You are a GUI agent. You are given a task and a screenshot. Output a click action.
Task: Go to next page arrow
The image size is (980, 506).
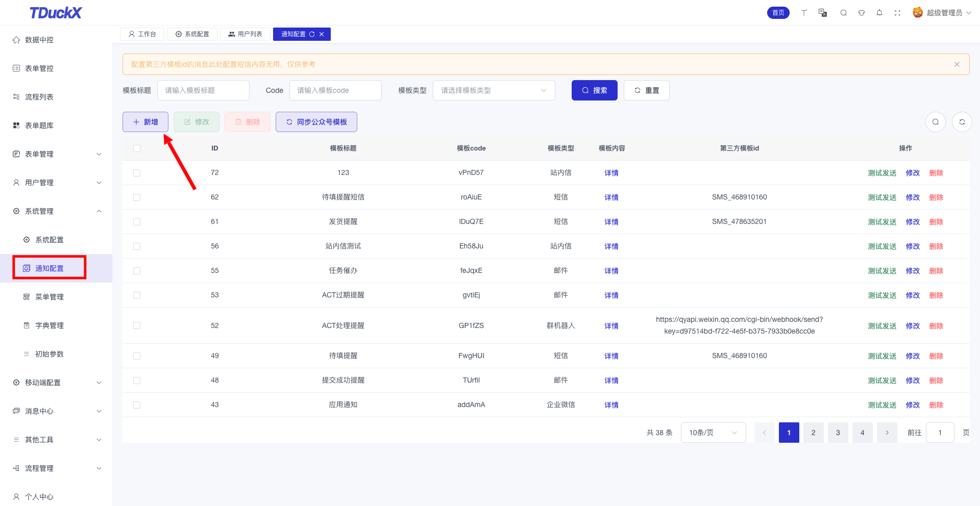point(887,433)
